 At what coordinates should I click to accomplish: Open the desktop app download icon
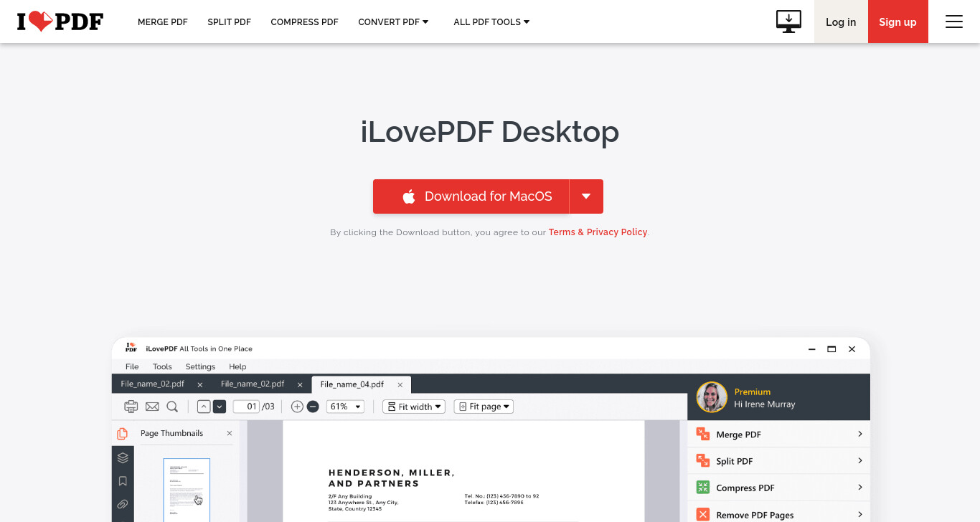tap(788, 22)
